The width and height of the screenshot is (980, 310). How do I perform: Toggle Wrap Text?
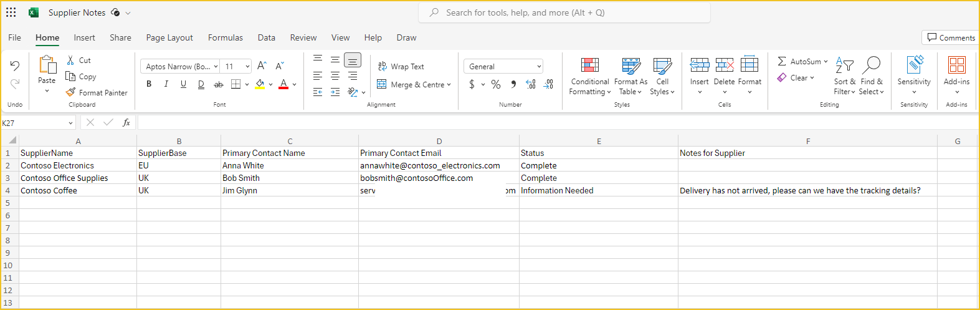coord(401,66)
